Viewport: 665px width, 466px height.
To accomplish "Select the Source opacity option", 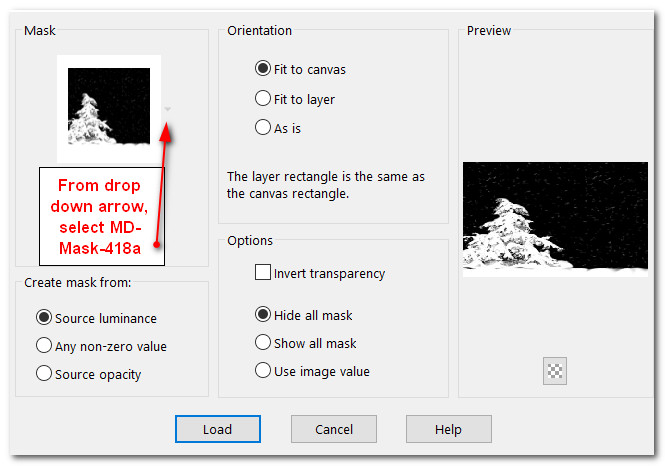I will coord(44,374).
